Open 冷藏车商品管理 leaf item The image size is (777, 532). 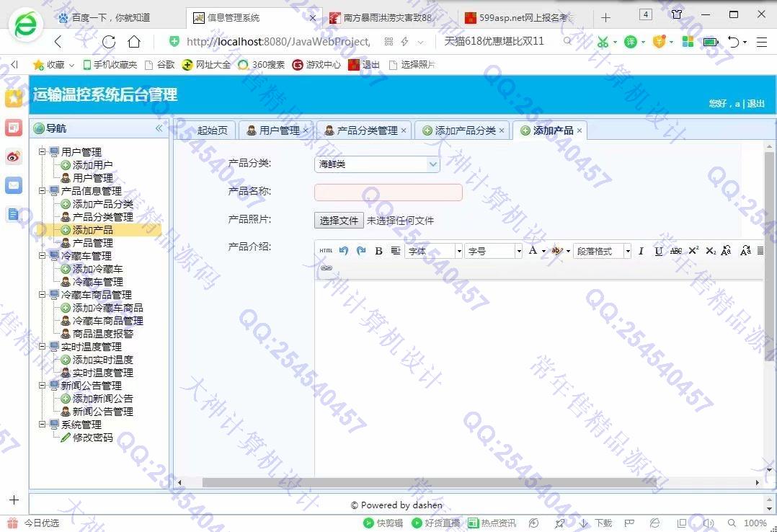(107, 321)
